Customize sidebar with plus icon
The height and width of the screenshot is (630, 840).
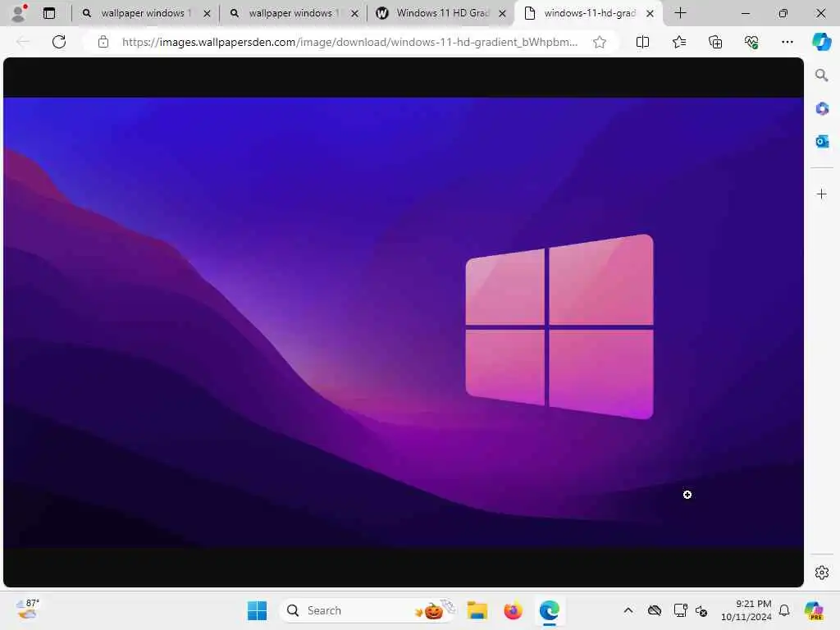click(821, 194)
